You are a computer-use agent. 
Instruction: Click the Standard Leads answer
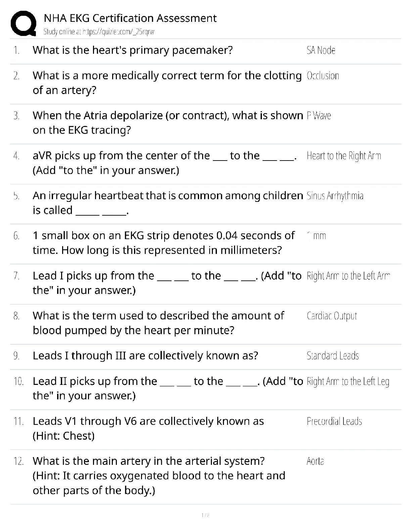point(333,356)
